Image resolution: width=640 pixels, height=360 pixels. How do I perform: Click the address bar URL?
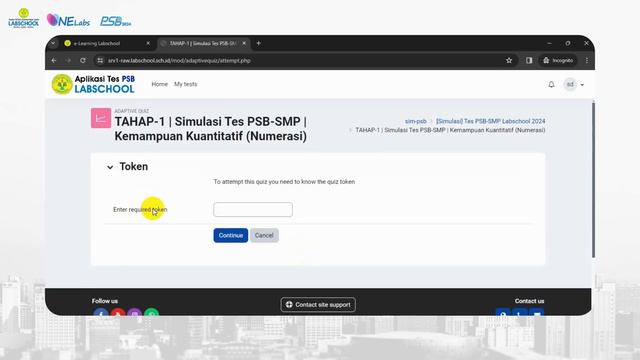pyautogui.click(x=179, y=60)
